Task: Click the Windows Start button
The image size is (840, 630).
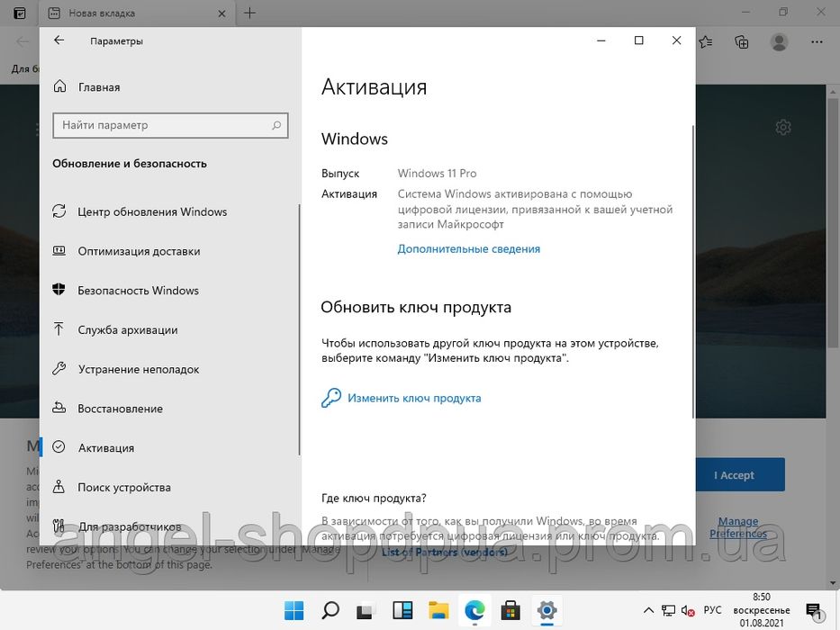Action: (x=294, y=610)
